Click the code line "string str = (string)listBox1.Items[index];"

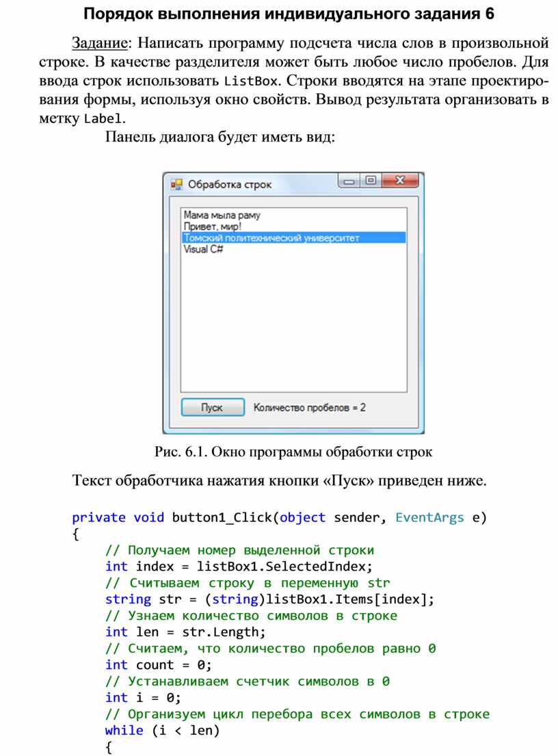click(x=269, y=599)
